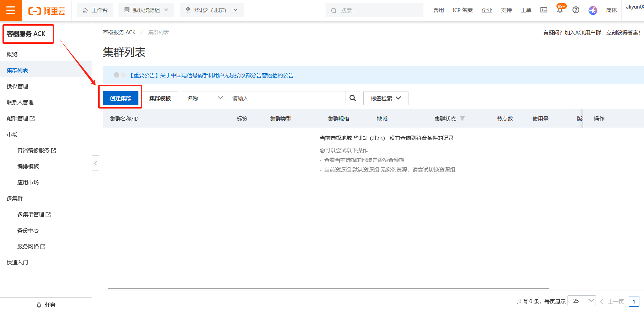Collapse the 市场 sidebar group

[12, 134]
